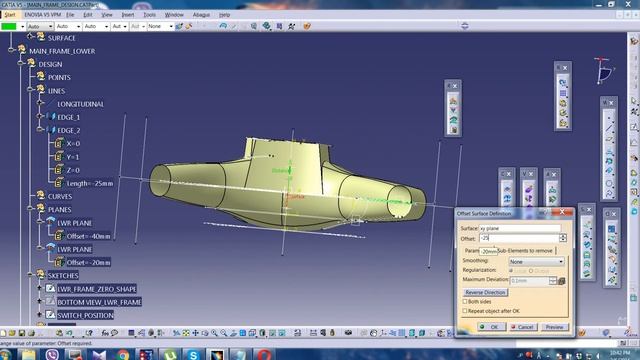This screenshot has height=360, width=640.
Task: Click the Reverse Direction button
Action: coord(485,292)
